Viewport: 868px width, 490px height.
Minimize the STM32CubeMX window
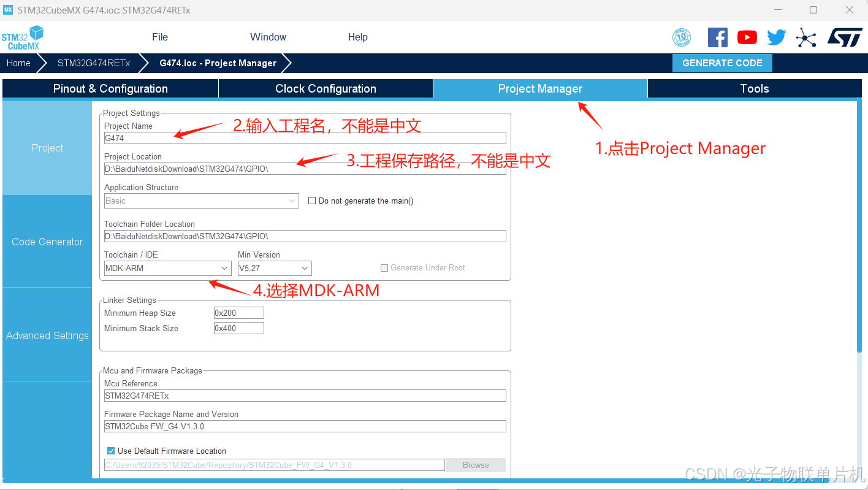779,10
